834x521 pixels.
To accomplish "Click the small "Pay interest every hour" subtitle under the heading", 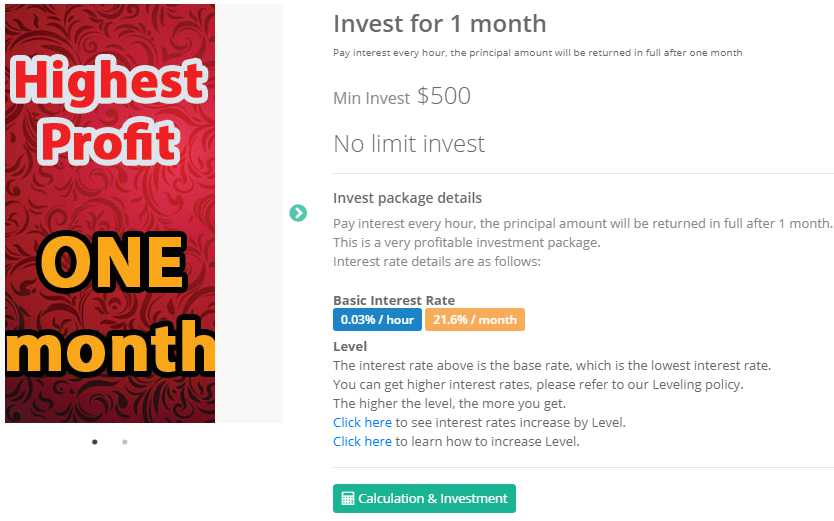I will click(x=537, y=52).
